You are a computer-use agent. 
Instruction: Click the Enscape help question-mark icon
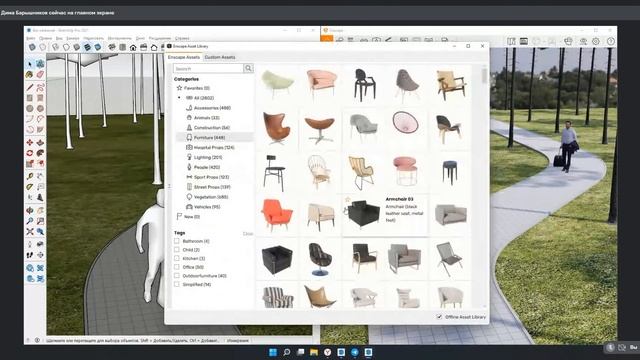coord(611,41)
